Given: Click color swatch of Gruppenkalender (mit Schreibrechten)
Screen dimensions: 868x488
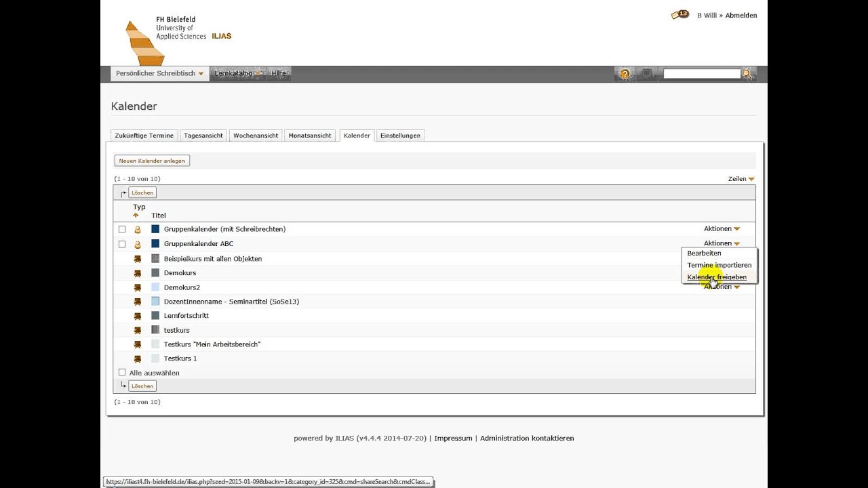Looking at the screenshot, I should tap(155, 229).
